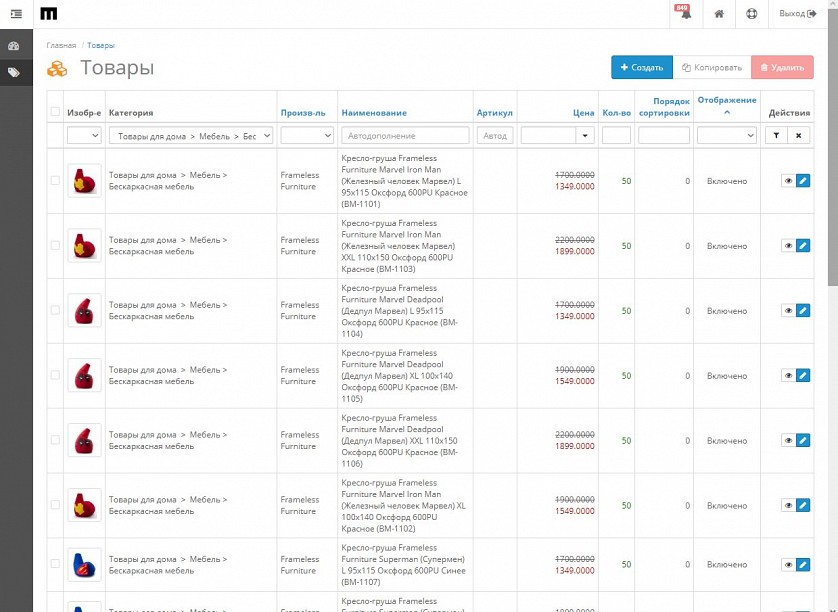Sort by Порядок сортировки column header
This screenshot has height=612, width=838.
(x=664, y=107)
